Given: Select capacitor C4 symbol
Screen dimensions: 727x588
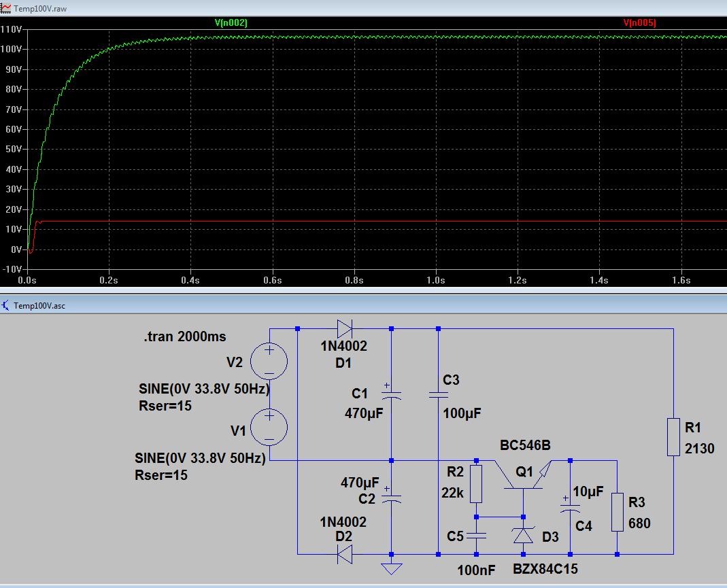Looking at the screenshot, I should click(x=570, y=505).
